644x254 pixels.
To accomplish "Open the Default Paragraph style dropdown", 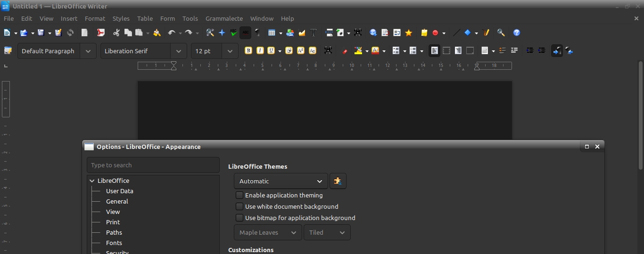I will click(88, 51).
